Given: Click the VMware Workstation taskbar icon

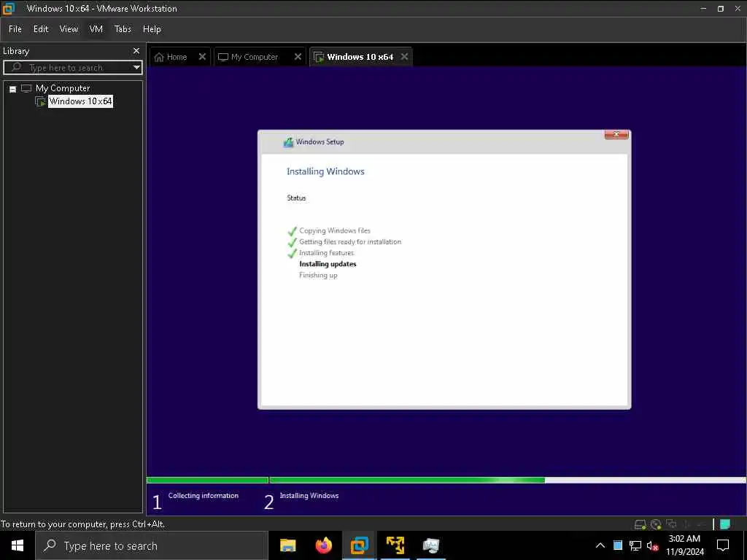Looking at the screenshot, I should click(x=359, y=545).
